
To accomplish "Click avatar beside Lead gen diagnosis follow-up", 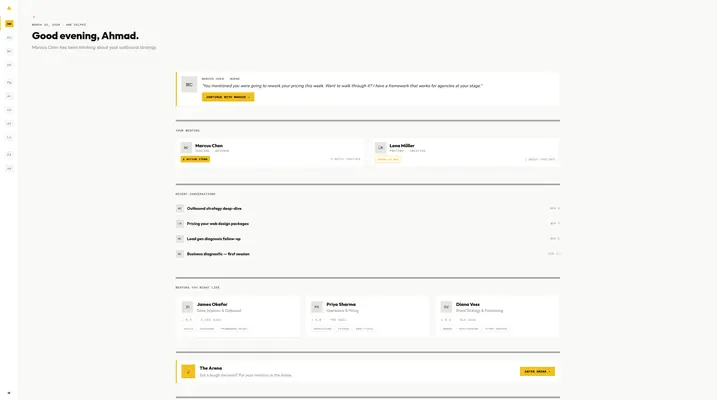I will (180, 239).
